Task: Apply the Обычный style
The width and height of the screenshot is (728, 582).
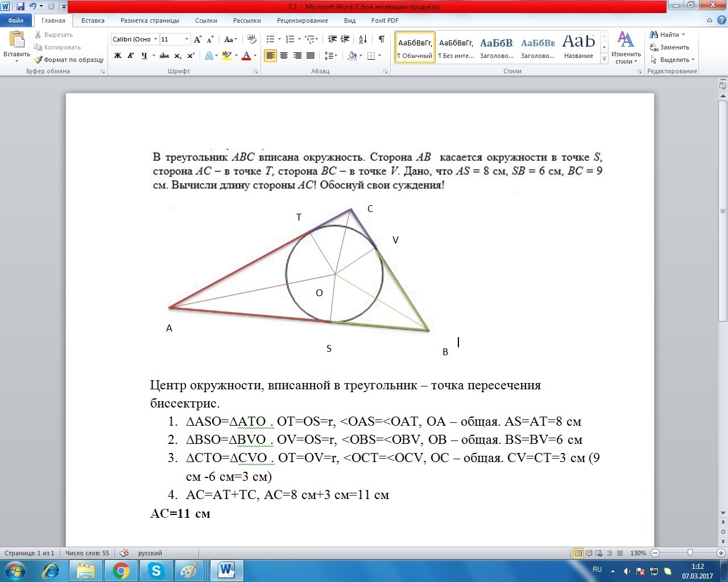Action: (x=415, y=48)
